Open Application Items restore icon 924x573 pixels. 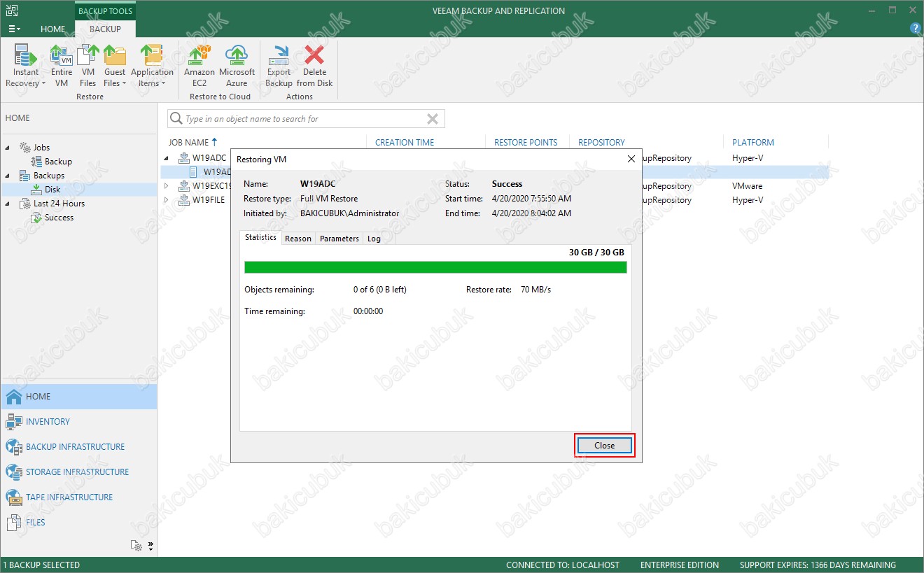(152, 66)
